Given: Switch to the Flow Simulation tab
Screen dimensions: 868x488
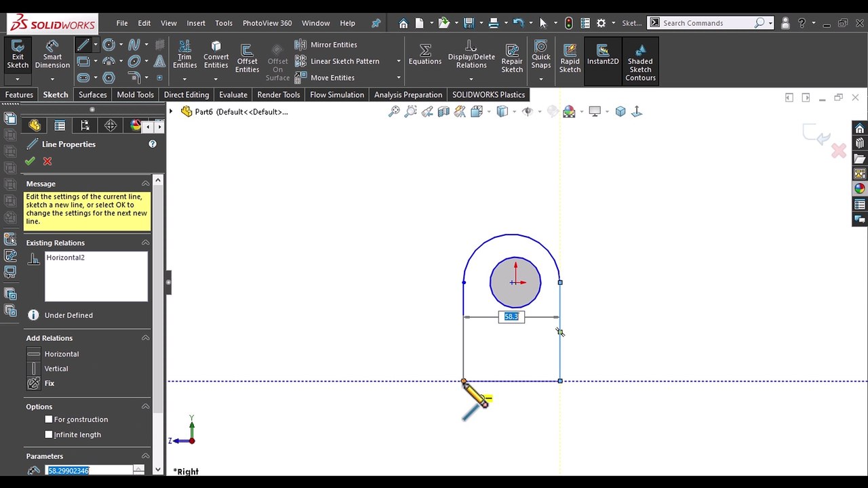Looking at the screenshot, I should point(337,95).
